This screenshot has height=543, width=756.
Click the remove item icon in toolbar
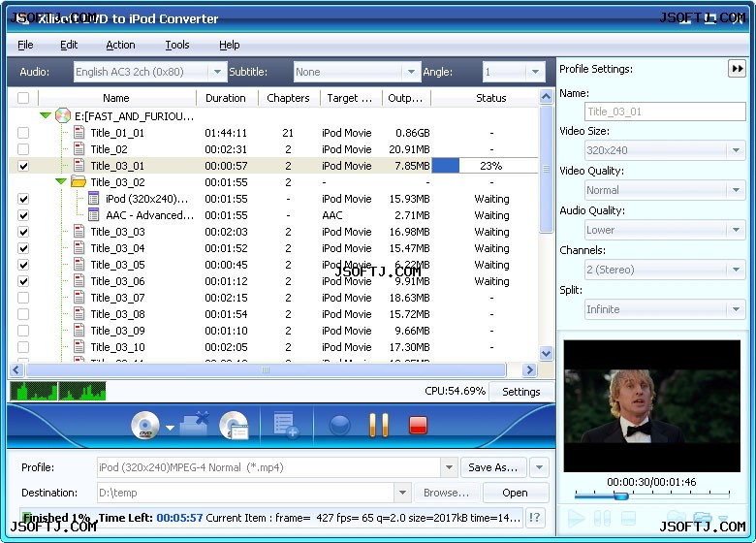click(194, 425)
